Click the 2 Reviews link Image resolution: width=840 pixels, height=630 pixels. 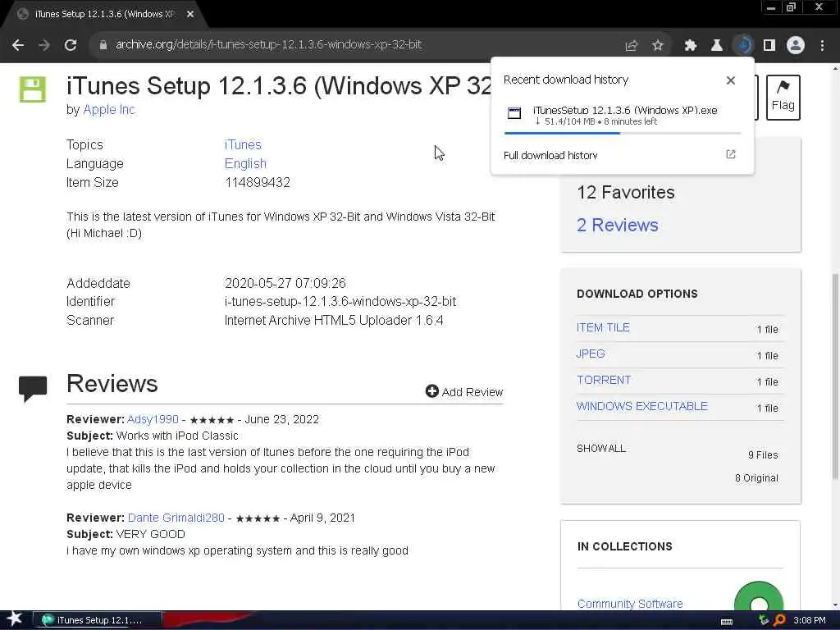(617, 225)
